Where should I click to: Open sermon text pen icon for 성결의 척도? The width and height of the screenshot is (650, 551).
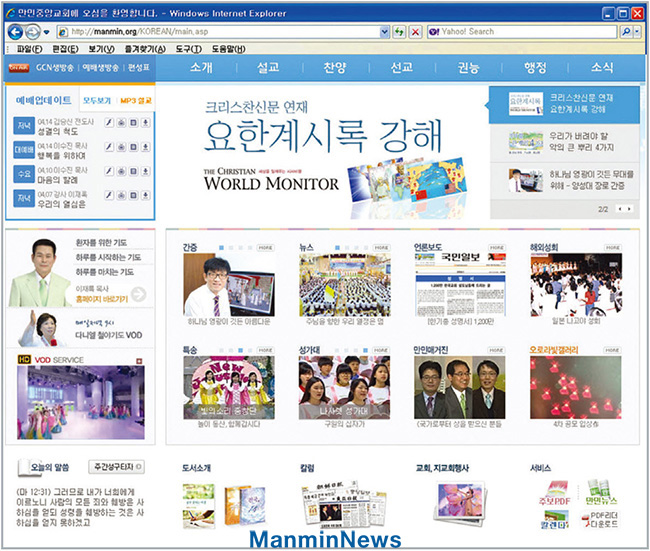point(109,123)
